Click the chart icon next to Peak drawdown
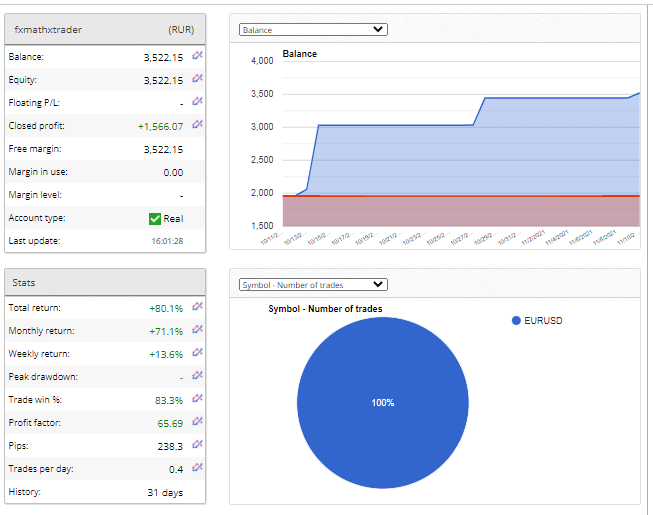This screenshot has width=653, height=515. pyautogui.click(x=197, y=376)
